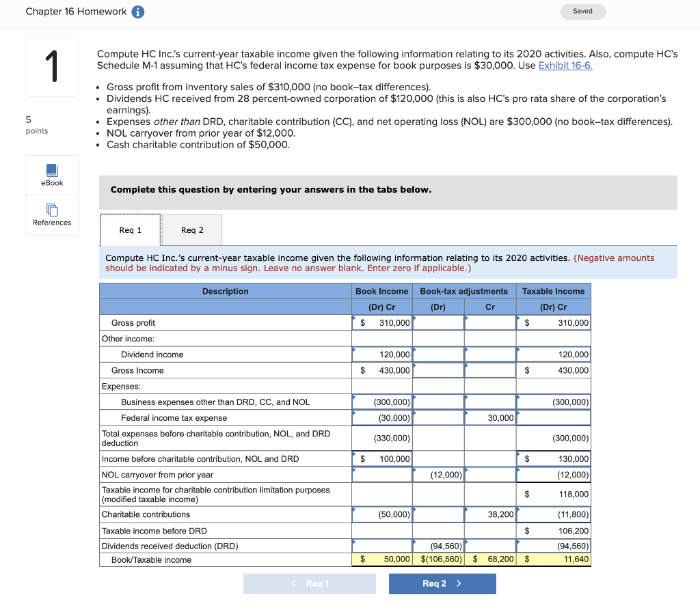
Task: Open the References resource panel
Action: point(52,215)
